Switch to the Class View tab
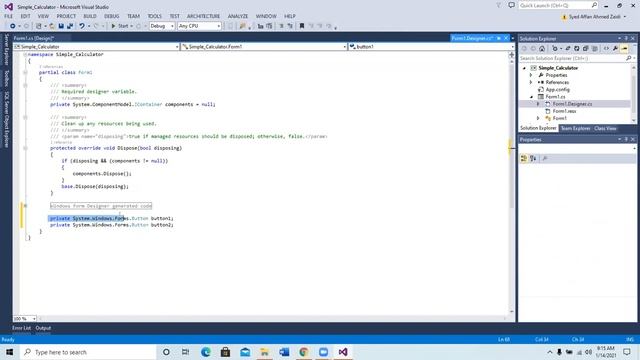640x360 pixels. pos(605,129)
